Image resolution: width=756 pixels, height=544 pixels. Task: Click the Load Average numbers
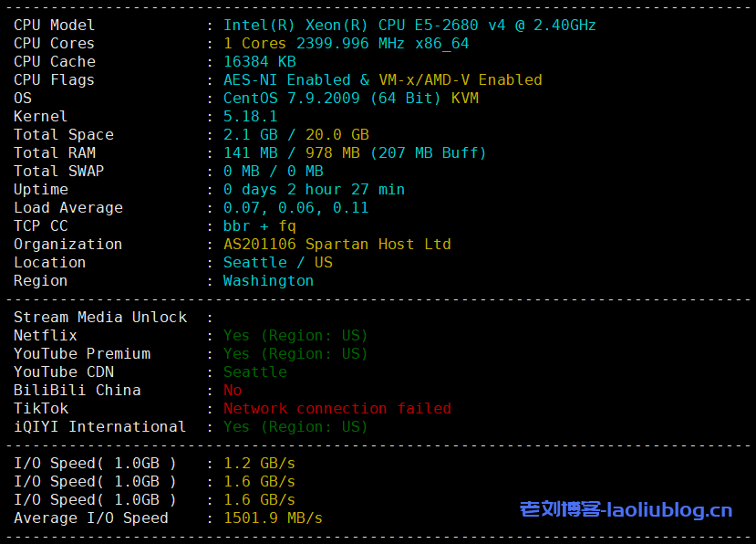point(295,207)
